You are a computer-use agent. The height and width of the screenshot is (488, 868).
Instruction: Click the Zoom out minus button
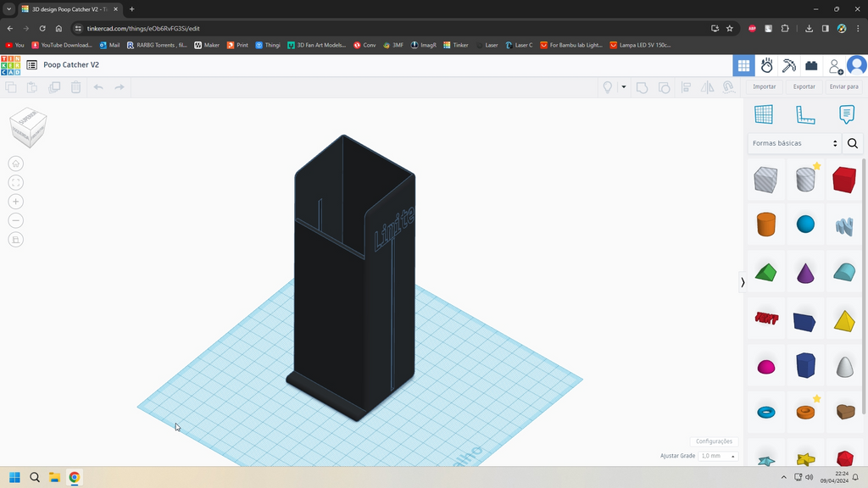click(x=15, y=220)
